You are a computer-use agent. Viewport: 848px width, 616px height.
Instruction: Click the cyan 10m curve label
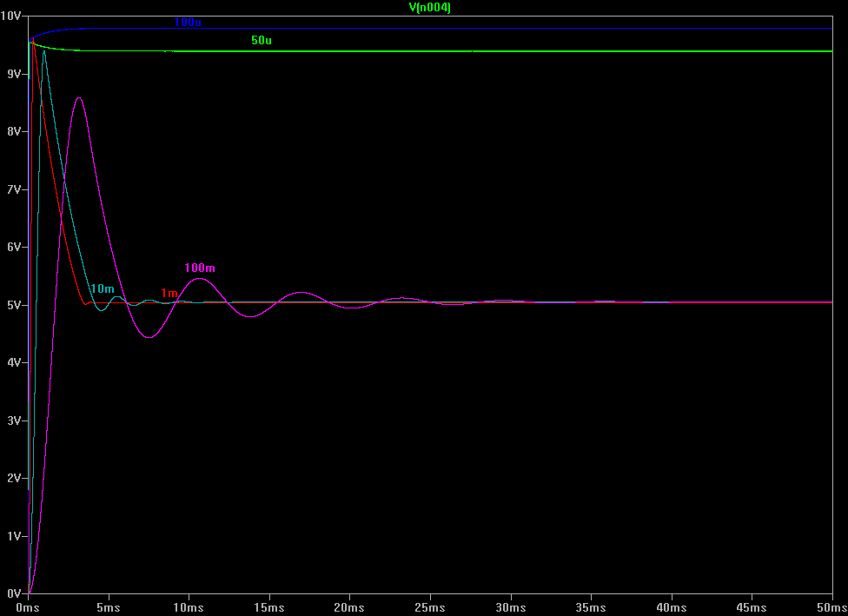(x=102, y=288)
